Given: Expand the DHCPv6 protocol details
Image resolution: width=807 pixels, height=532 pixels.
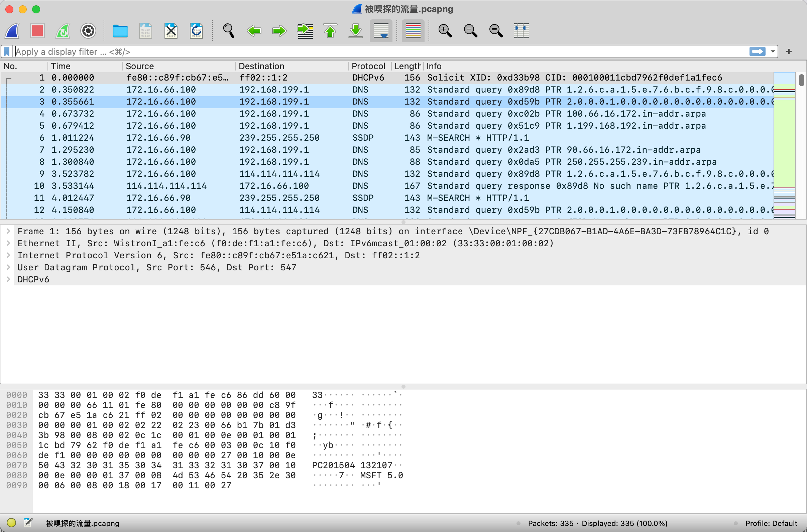Looking at the screenshot, I should click(8, 279).
